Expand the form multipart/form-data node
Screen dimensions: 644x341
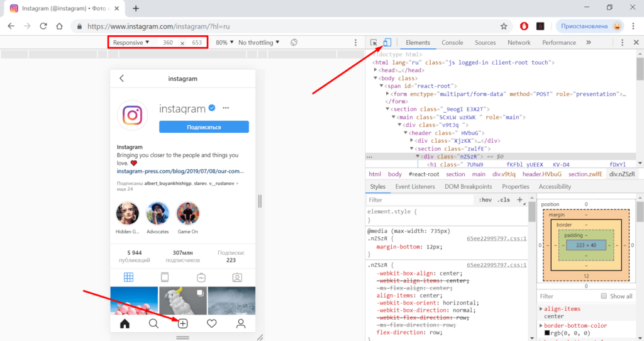pos(387,94)
